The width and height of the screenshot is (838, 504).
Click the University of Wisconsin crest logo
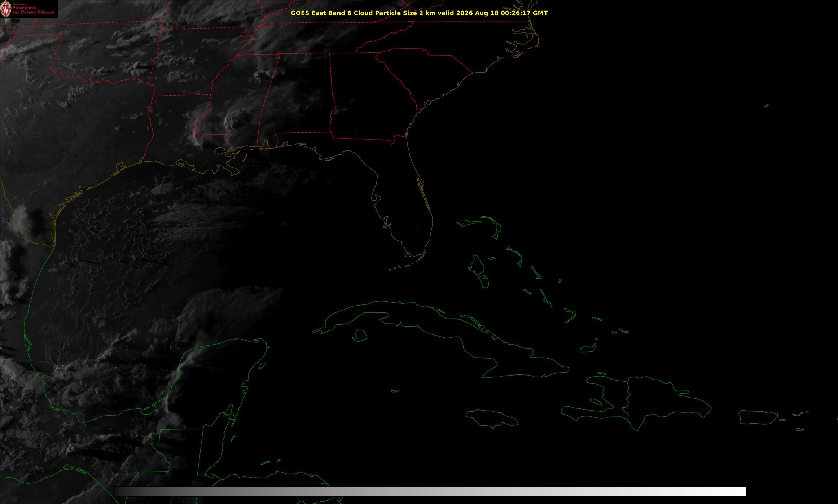pyautogui.click(x=6, y=9)
